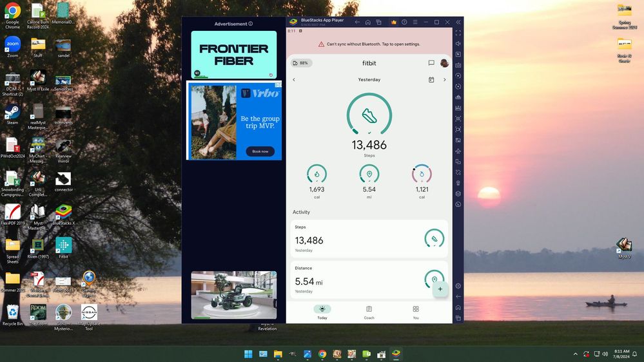The width and height of the screenshot is (644, 362).
Task: Open the Fitbit profile avatar
Action: [444, 62]
